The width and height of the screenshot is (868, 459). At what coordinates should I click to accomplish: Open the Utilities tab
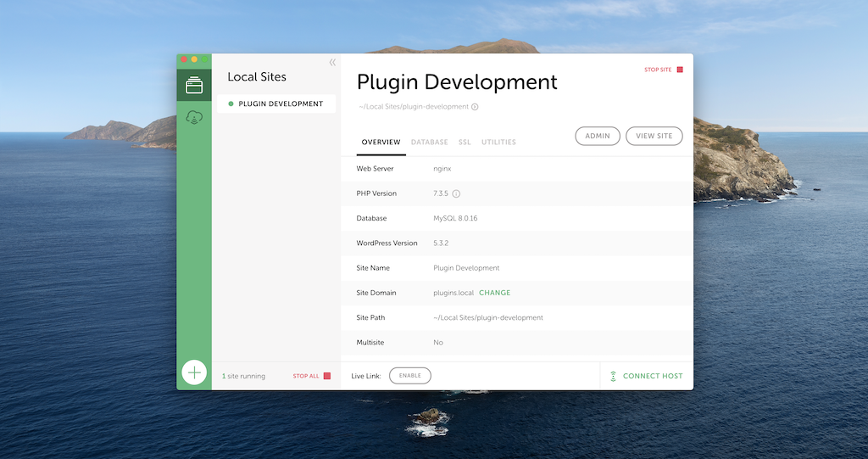498,143
